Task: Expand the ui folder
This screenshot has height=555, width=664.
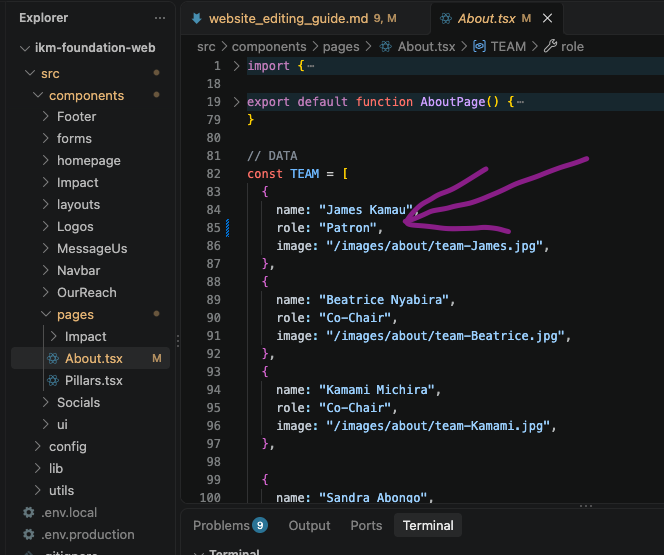Action: (46, 425)
